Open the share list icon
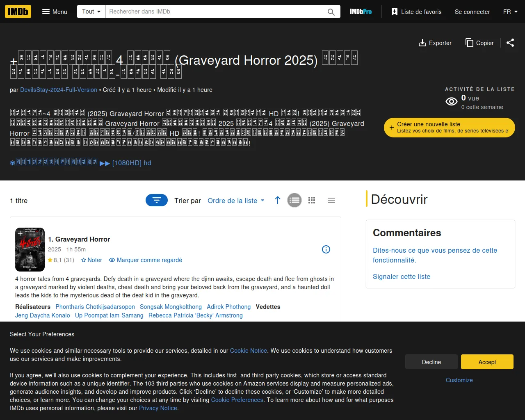525x420 pixels. (510, 43)
